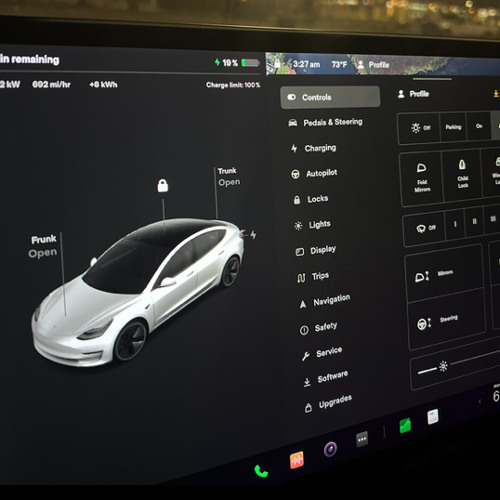Image resolution: width=500 pixels, height=500 pixels.
Task: Tap the Trunk Open label
Action: click(x=229, y=177)
